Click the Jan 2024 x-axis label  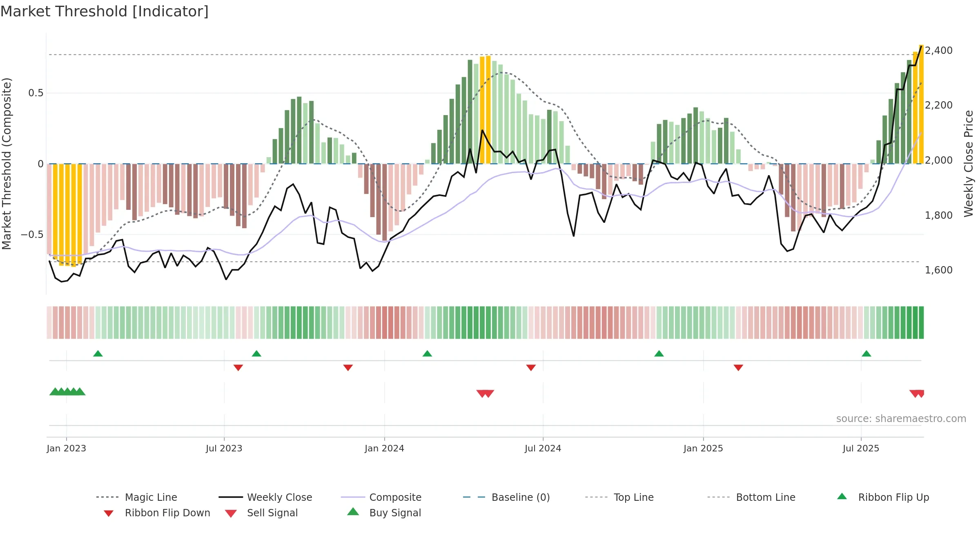[384, 449]
